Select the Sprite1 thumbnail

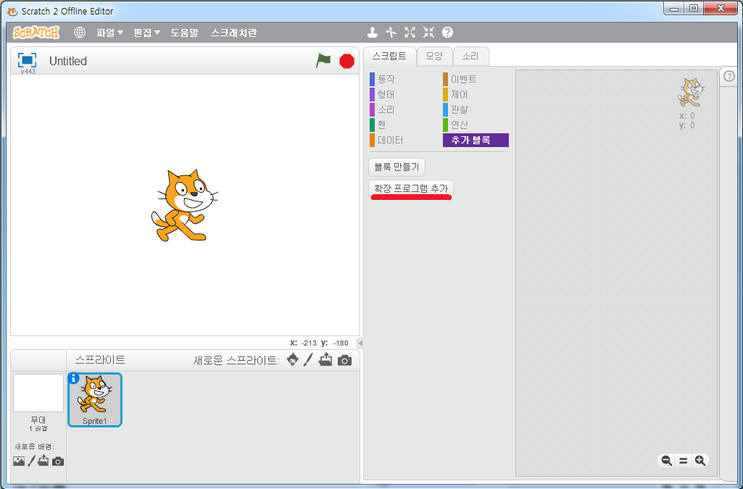[95, 399]
